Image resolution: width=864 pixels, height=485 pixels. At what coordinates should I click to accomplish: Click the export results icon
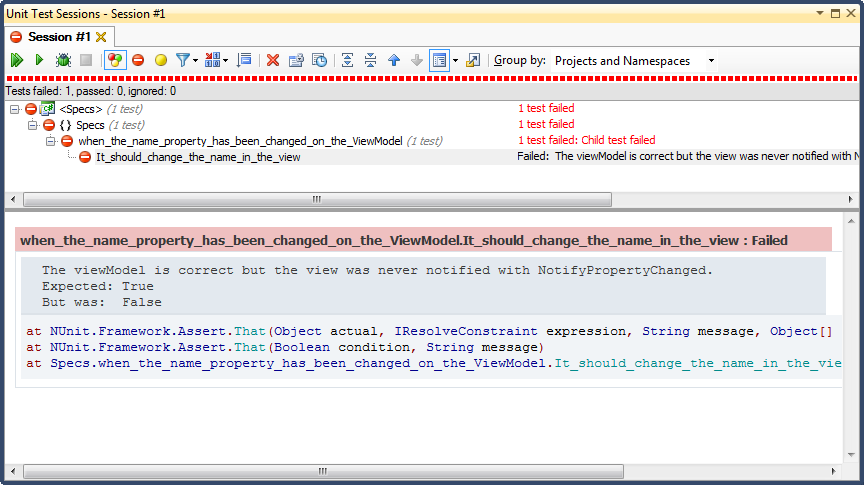473,60
